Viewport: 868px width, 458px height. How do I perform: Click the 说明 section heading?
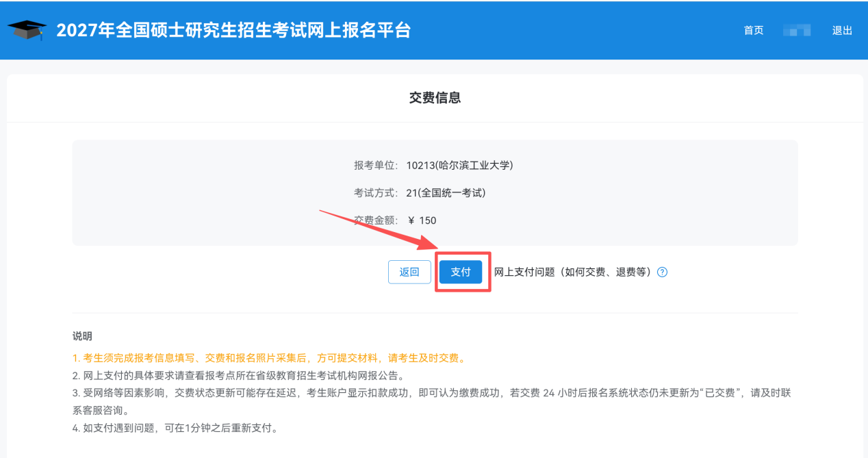(82, 336)
